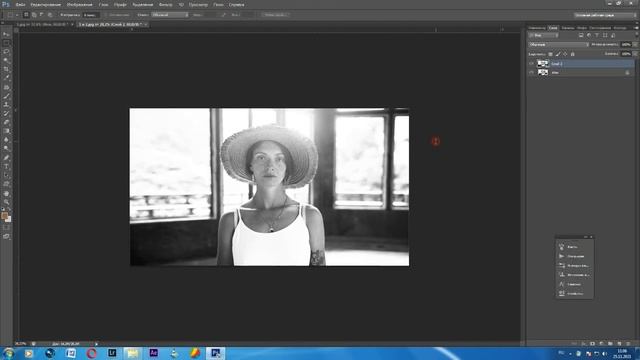640x360 pixels.
Task: Hide the Слой 1 layer via eye icon
Action: (531, 64)
